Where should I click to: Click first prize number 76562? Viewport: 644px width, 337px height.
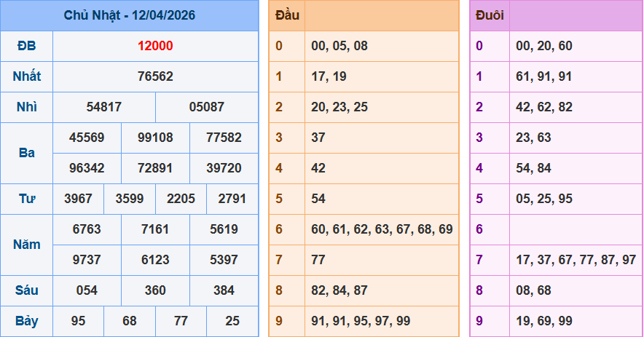tap(155, 76)
